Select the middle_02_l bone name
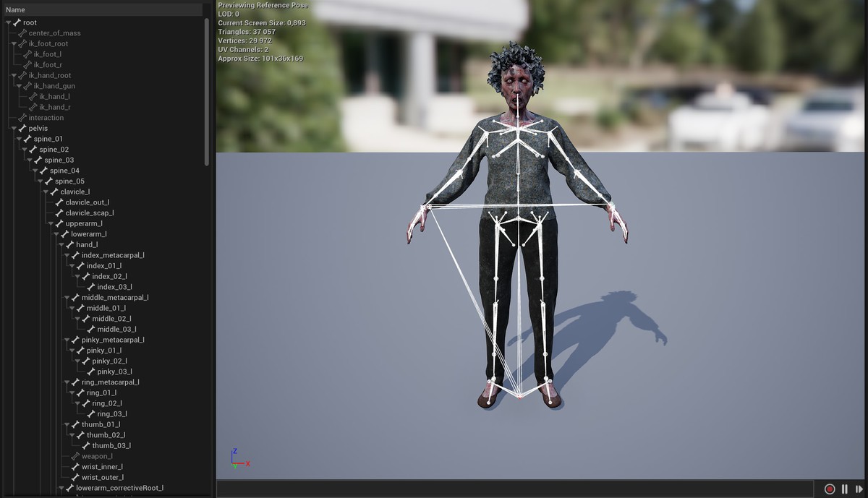 pyautogui.click(x=111, y=319)
